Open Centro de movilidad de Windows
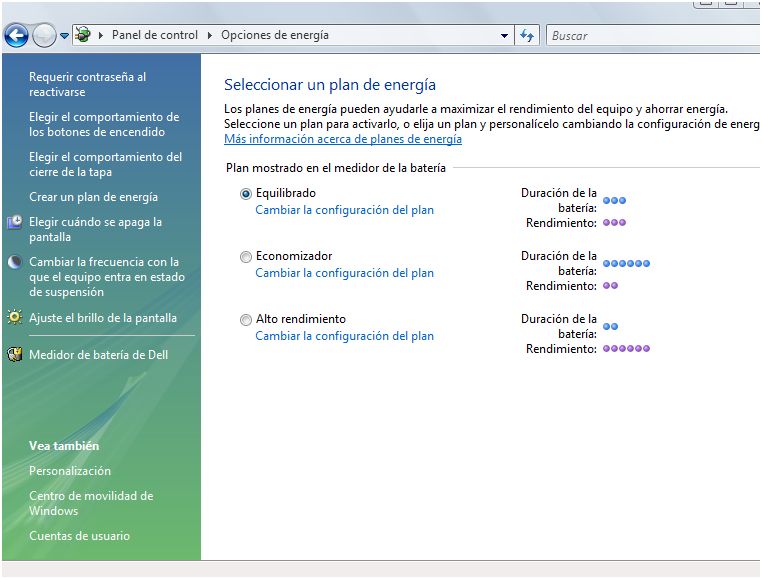762x579 pixels. coord(91,503)
